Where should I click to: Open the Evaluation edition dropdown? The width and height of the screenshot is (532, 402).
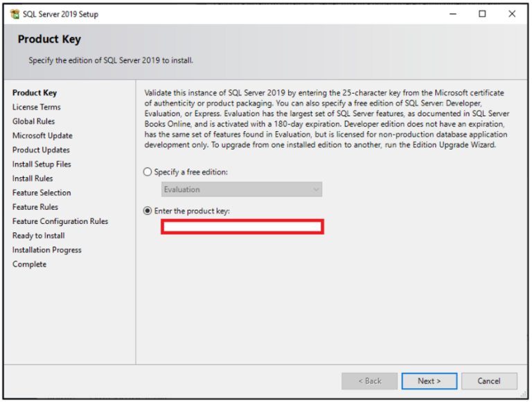coord(242,189)
